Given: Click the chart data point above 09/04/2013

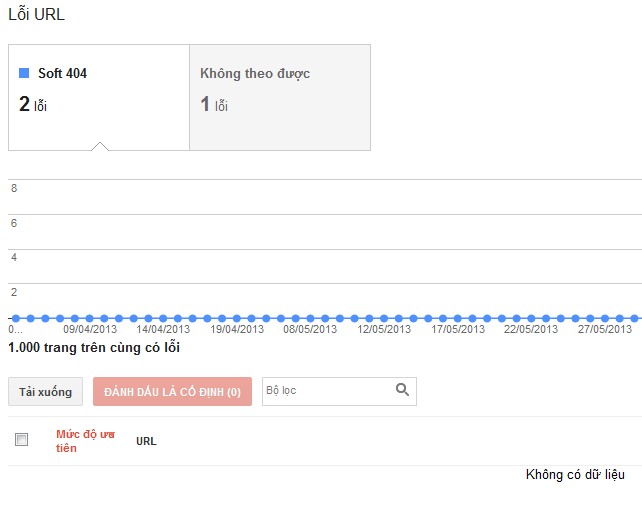Looking at the screenshot, I should click(90, 318).
